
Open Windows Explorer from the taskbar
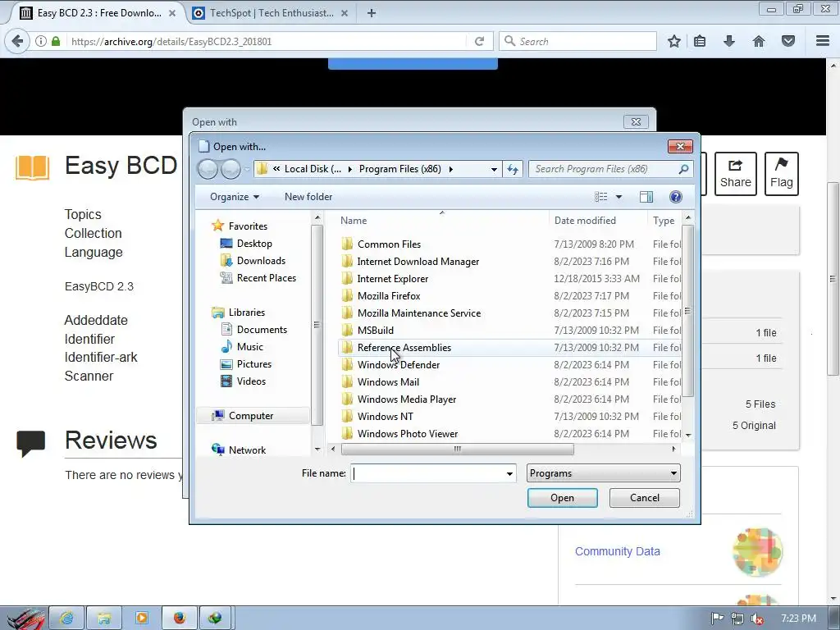[x=104, y=619]
